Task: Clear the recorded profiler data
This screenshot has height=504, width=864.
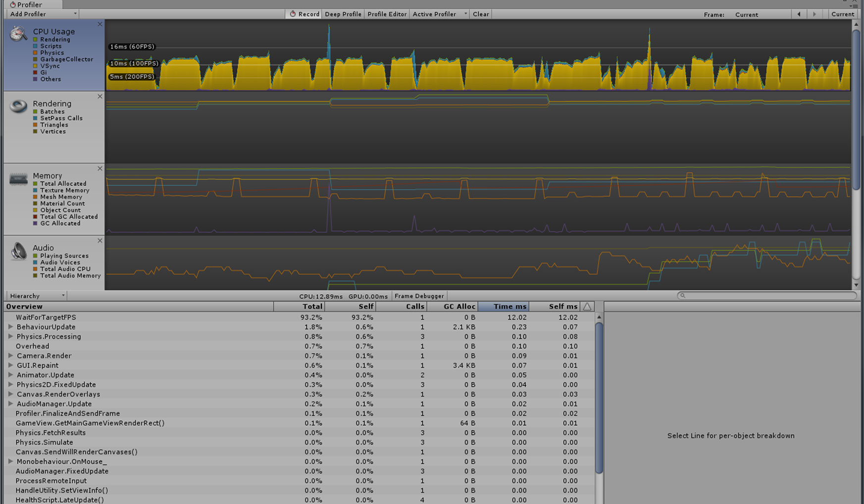Action: coord(480,14)
